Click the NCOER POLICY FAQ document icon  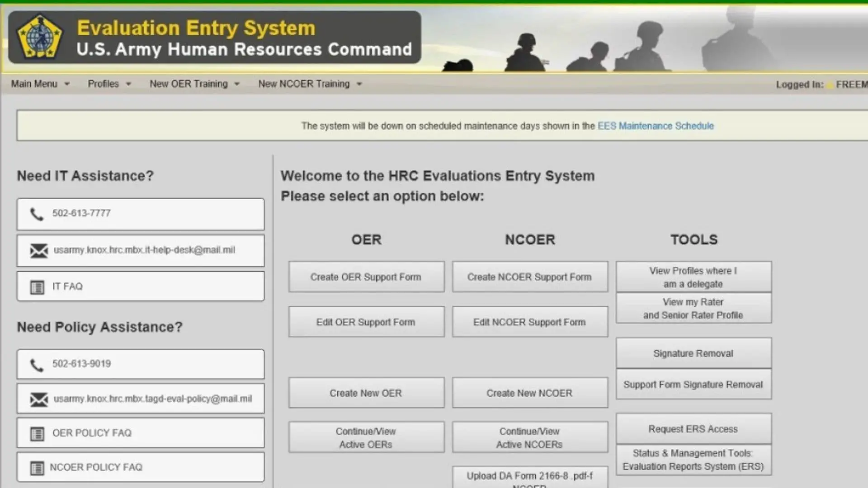37,467
